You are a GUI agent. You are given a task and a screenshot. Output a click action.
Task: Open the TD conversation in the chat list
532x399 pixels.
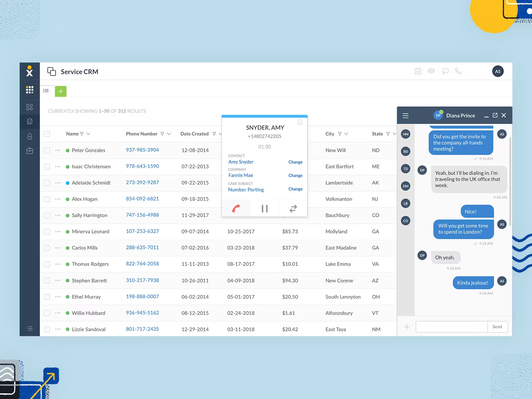(x=406, y=169)
